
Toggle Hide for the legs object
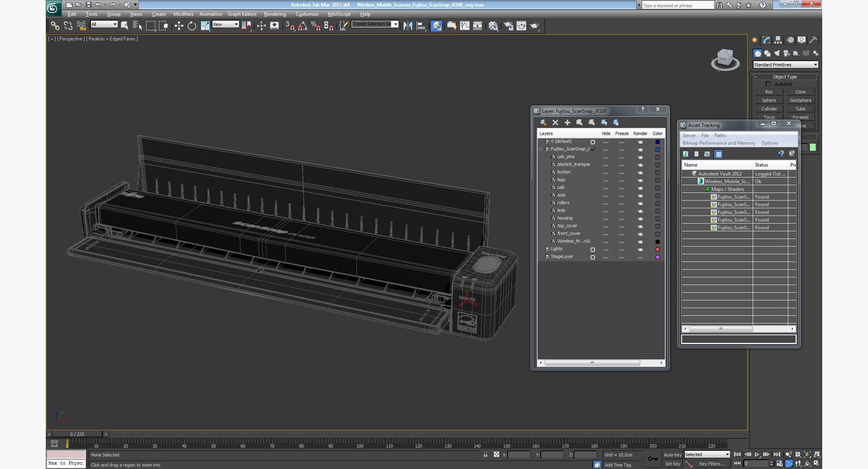tap(606, 180)
